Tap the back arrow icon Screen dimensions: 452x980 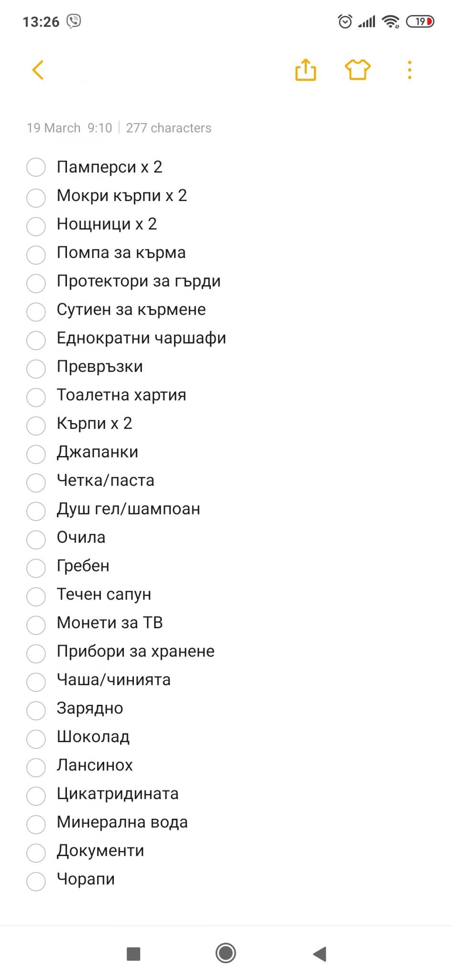(x=38, y=70)
